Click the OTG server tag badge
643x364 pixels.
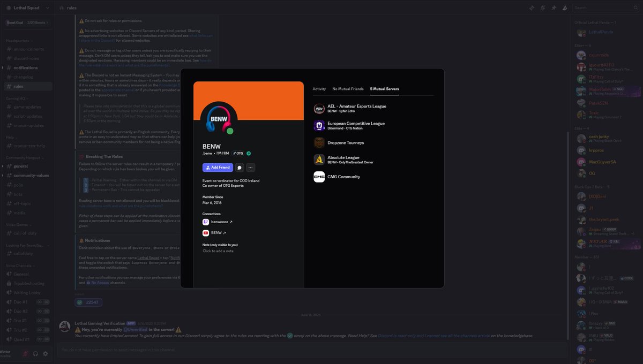point(237,153)
